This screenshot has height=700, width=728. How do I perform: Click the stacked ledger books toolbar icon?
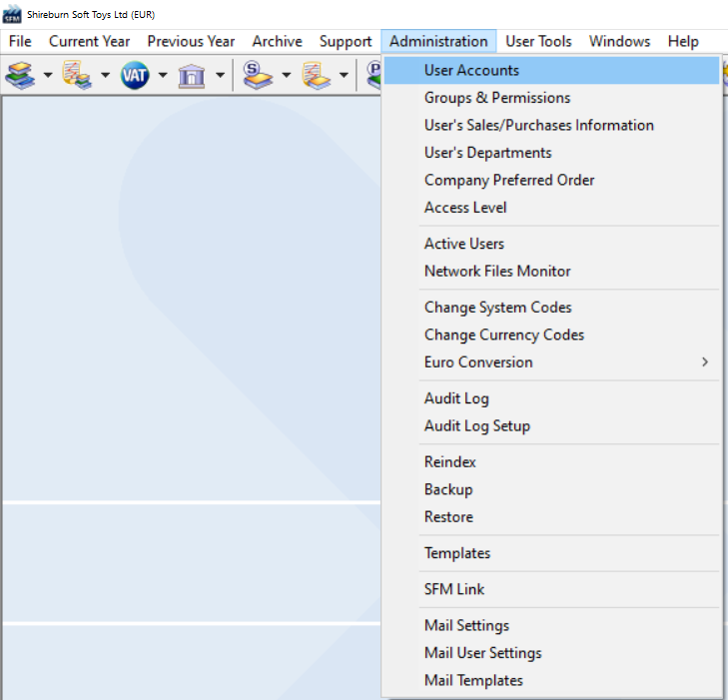[x=20, y=75]
